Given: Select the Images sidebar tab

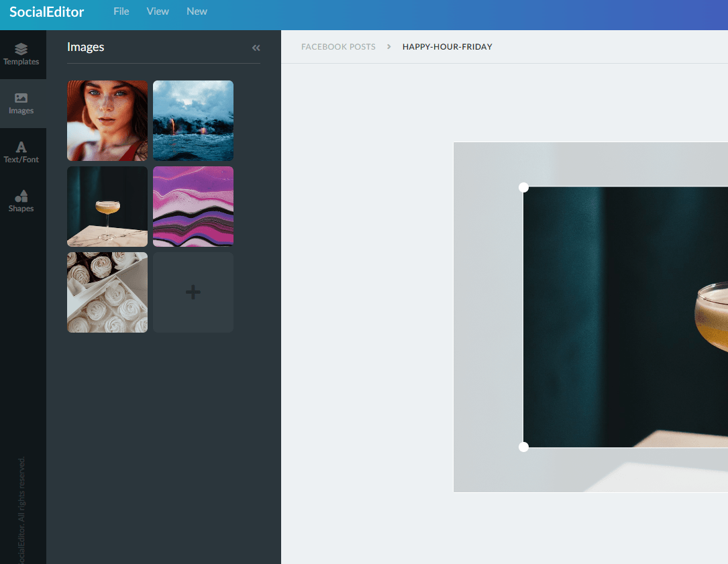Looking at the screenshot, I should click(21, 103).
